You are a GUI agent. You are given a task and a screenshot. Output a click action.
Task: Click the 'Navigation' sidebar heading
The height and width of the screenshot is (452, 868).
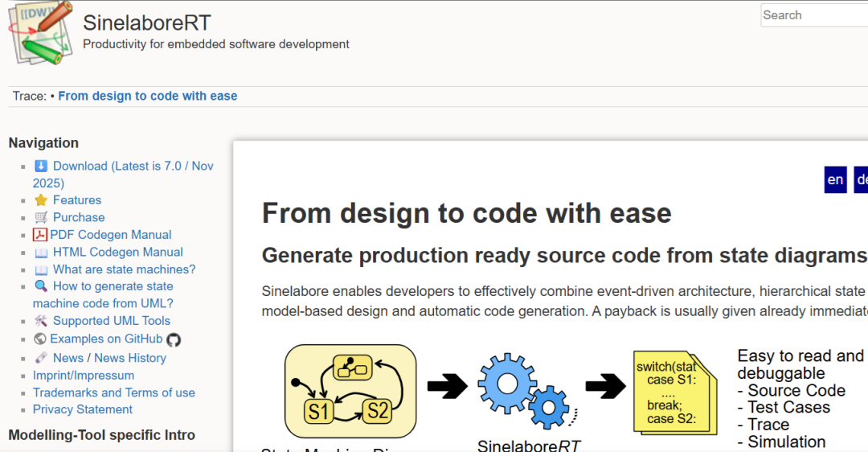43,143
